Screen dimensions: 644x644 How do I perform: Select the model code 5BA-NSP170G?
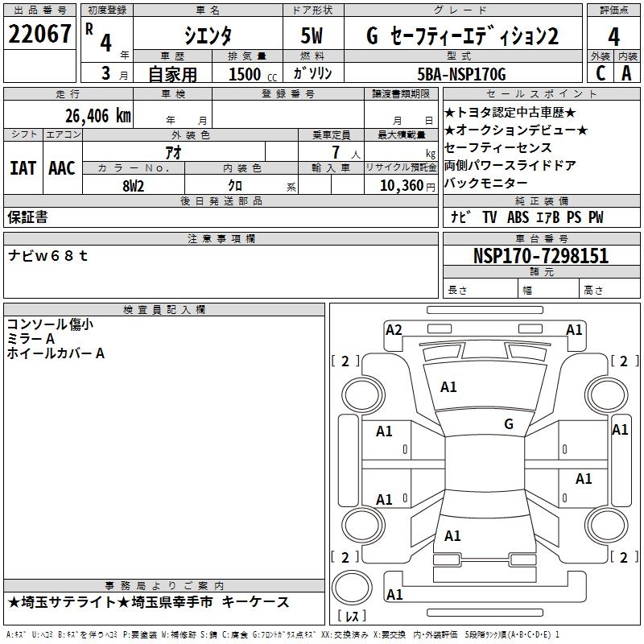pyautogui.click(x=461, y=74)
